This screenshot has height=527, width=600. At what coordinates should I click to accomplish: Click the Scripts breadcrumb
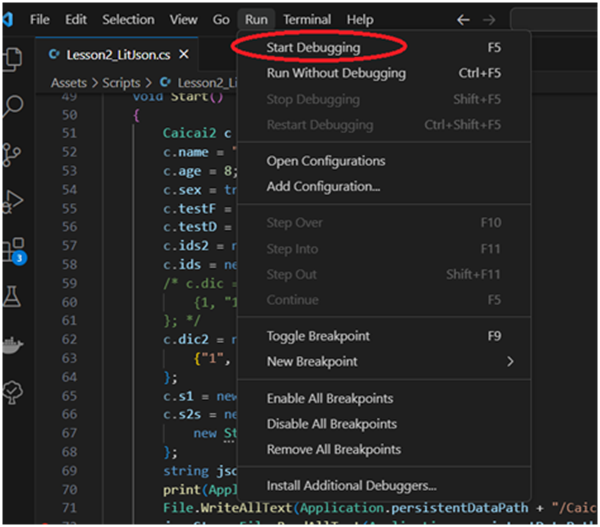(x=121, y=83)
